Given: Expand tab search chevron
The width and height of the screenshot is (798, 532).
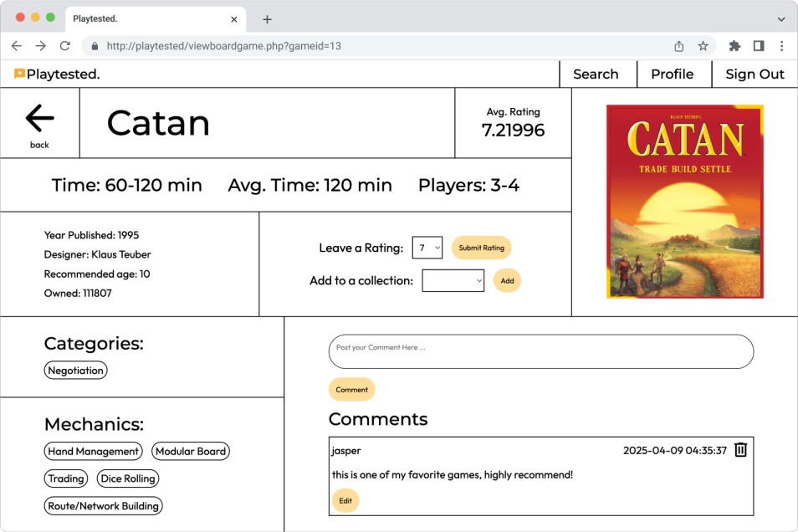Looking at the screenshot, I should [x=780, y=19].
